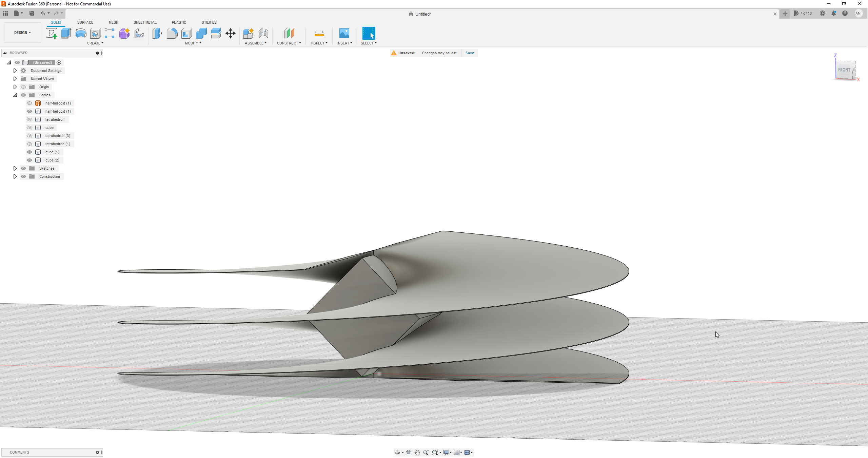The width and height of the screenshot is (868, 458).
Task: Select the Revolve tool
Action: tap(81, 33)
